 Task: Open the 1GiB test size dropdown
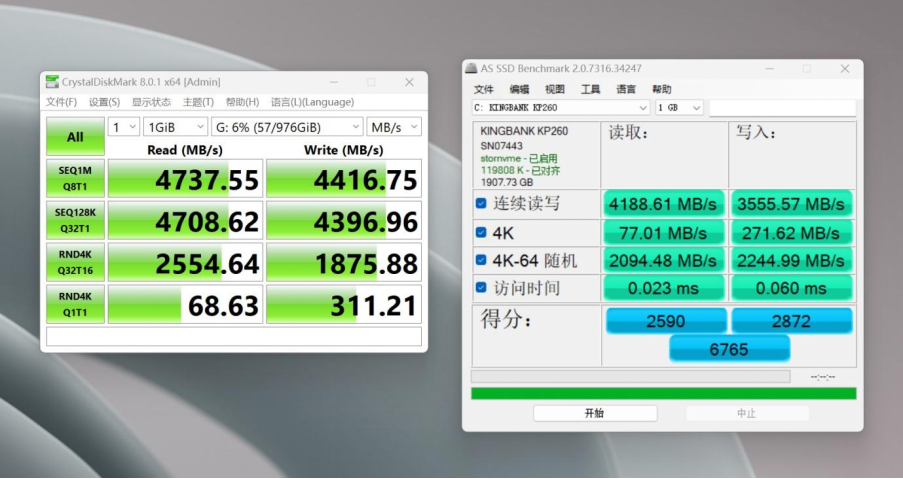[x=176, y=127]
